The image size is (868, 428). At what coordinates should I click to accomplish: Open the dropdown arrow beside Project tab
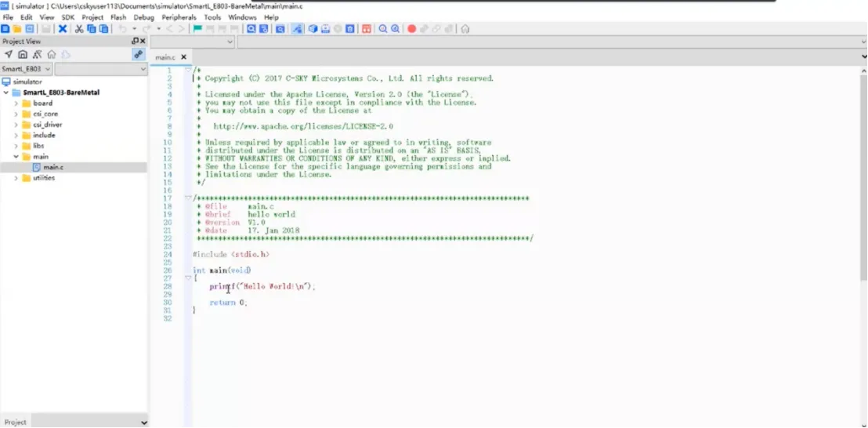144,423
